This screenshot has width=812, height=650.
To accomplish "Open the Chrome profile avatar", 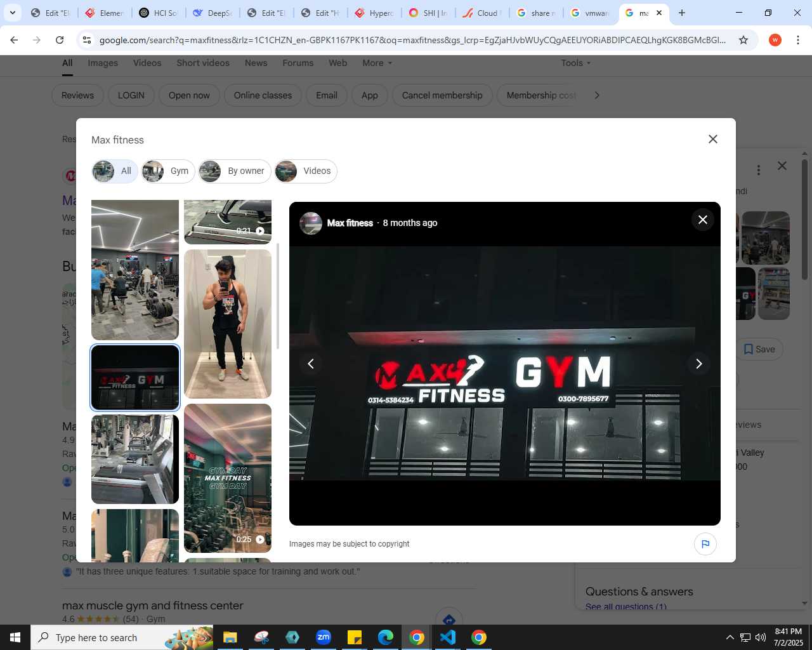I will click(775, 40).
